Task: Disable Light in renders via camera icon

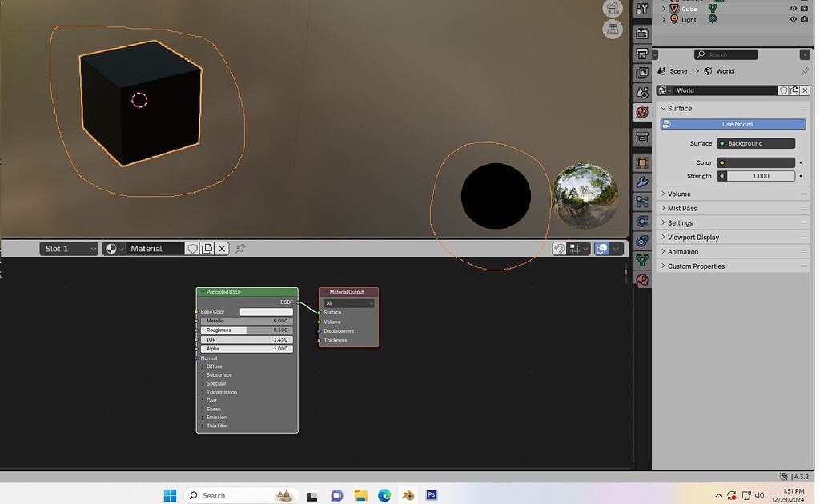Action: point(804,19)
